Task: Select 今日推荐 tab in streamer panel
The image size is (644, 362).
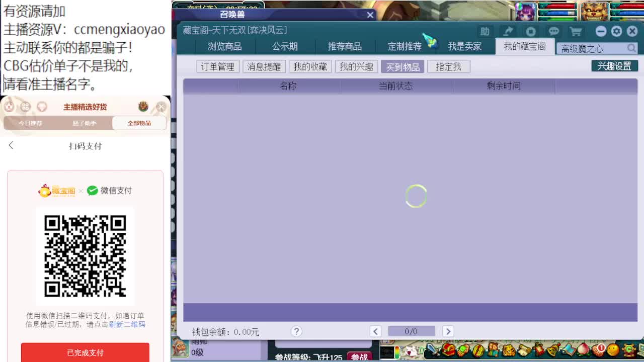Action: click(31, 123)
